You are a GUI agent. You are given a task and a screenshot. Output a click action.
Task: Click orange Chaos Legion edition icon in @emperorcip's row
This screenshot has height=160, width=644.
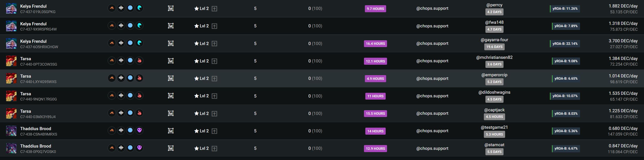click(x=112, y=78)
